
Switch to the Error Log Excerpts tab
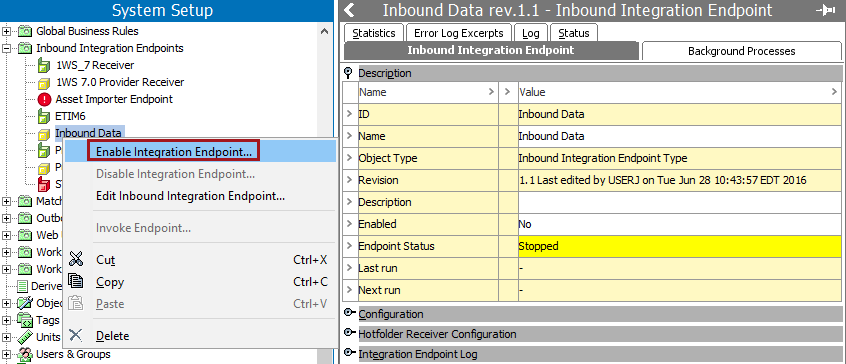coord(459,33)
